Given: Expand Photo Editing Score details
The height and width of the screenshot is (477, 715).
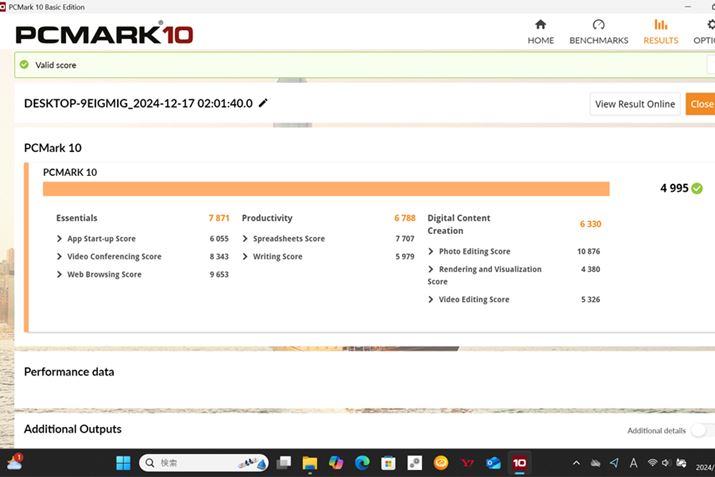Looking at the screenshot, I should point(431,251).
